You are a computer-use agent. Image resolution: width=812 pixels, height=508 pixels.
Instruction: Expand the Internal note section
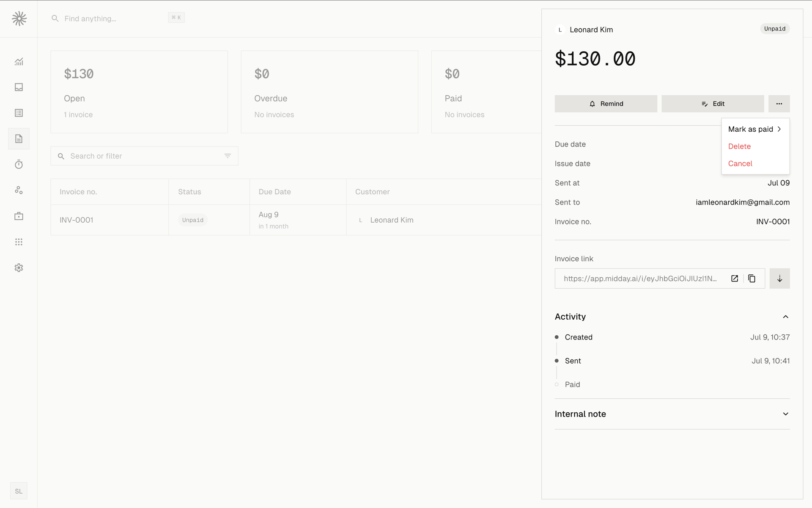(672, 414)
